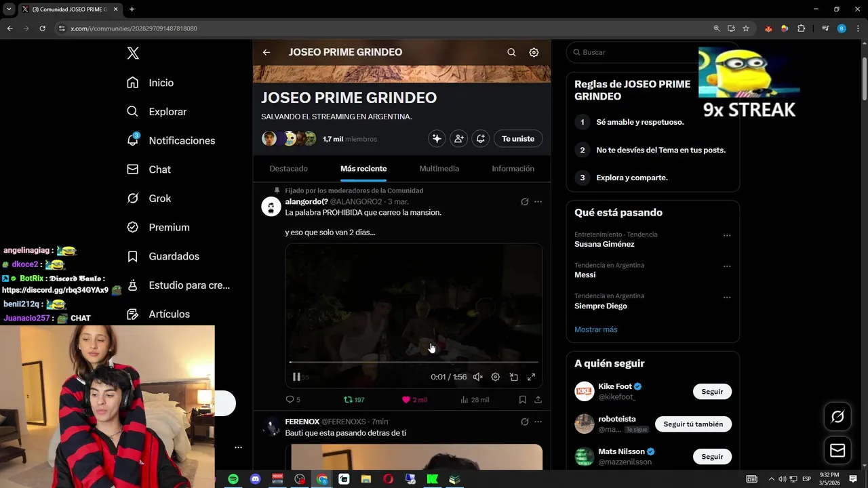Unmute the video player
This screenshot has height=488, width=868.
pos(477,377)
